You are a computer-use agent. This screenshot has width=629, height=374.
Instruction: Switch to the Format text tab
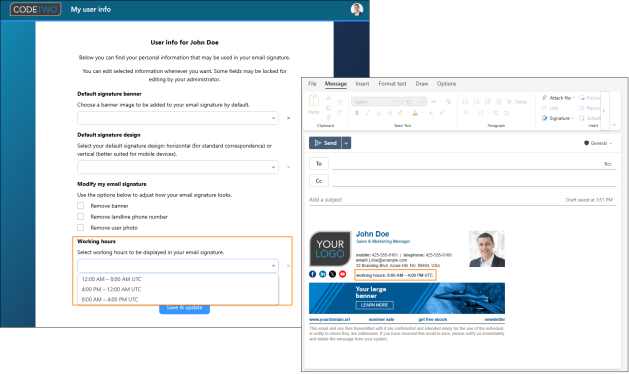(x=392, y=83)
